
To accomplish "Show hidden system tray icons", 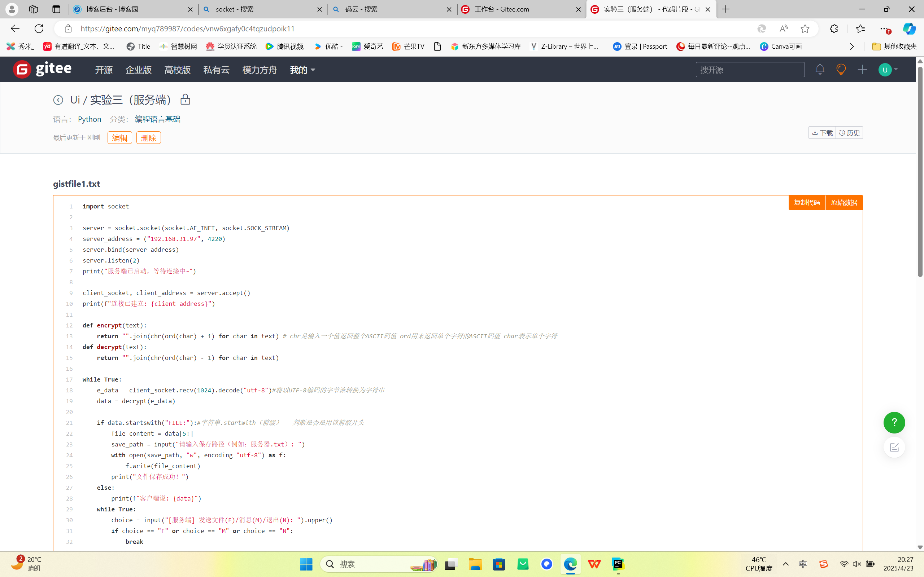I will [785, 564].
